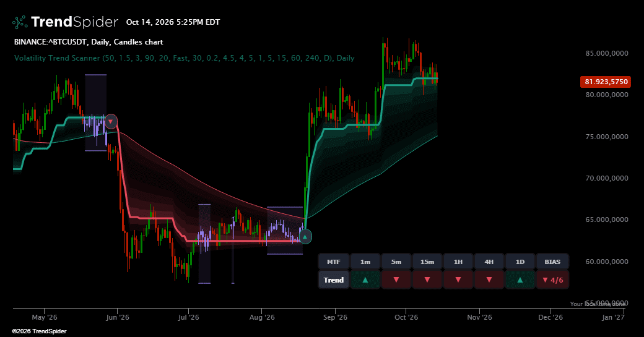Click the red 81.923,5750 current price tag
644x337 pixels.
[606, 82]
